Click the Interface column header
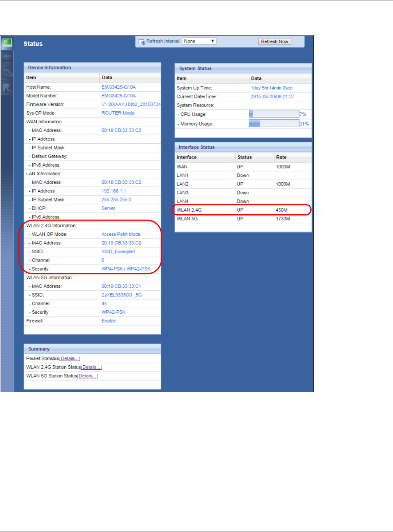Screen dimensions: 393x532 (x=186, y=157)
